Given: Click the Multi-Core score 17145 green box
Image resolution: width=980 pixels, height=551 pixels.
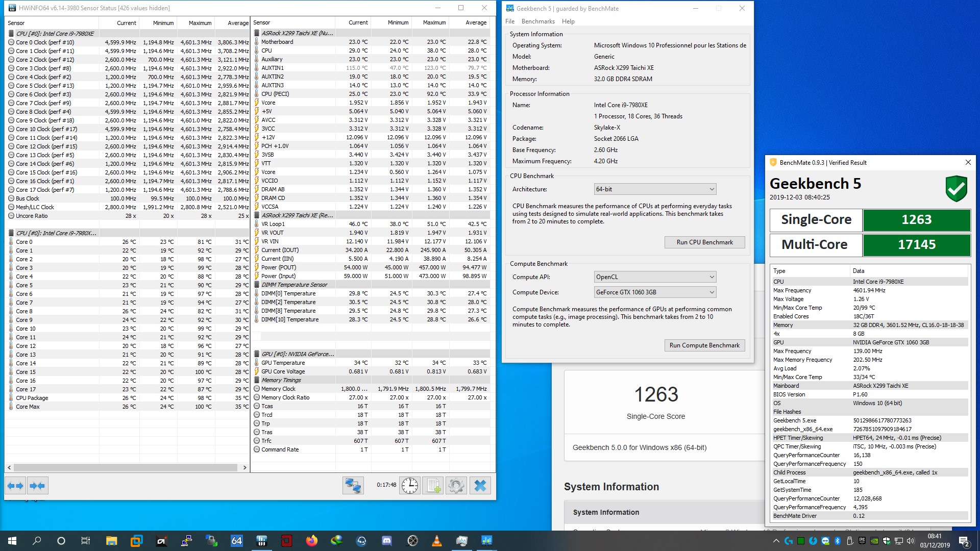Looking at the screenshot, I should [917, 245].
